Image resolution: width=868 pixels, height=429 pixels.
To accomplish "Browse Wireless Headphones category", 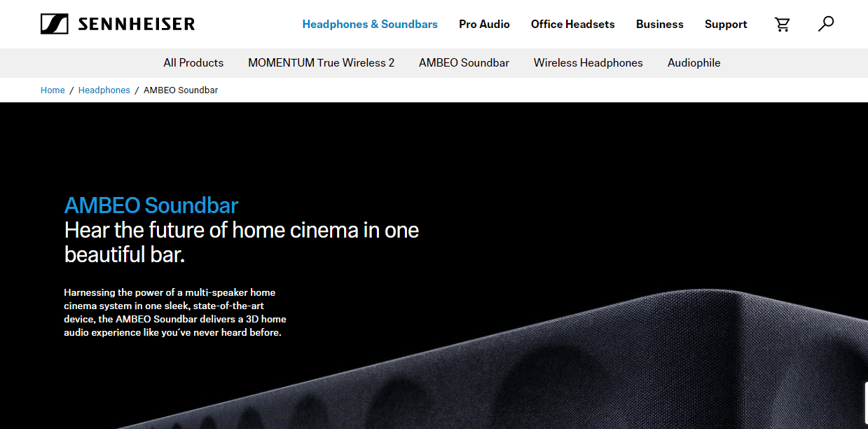I will [x=588, y=62].
